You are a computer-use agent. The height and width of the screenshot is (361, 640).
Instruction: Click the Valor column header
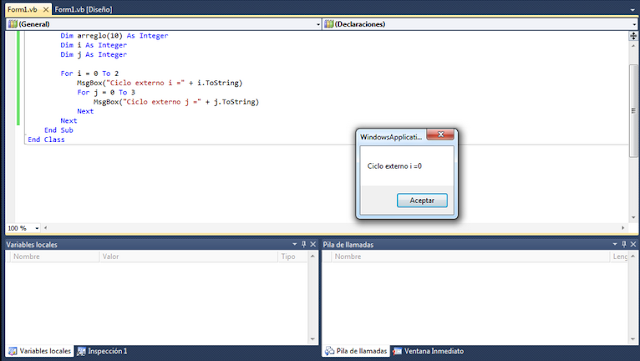(188, 256)
